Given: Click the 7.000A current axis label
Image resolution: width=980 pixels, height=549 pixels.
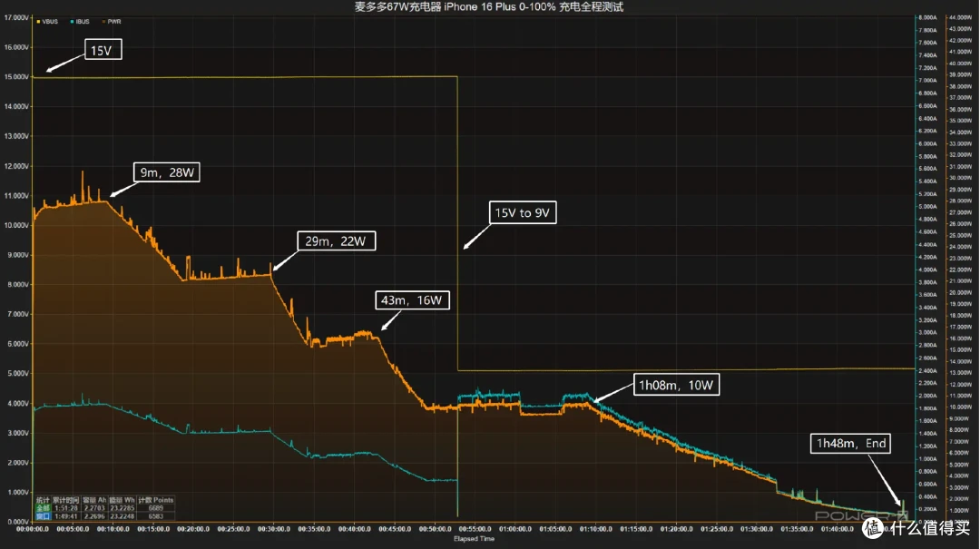Looking at the screenshot, I should coord(928,80).
